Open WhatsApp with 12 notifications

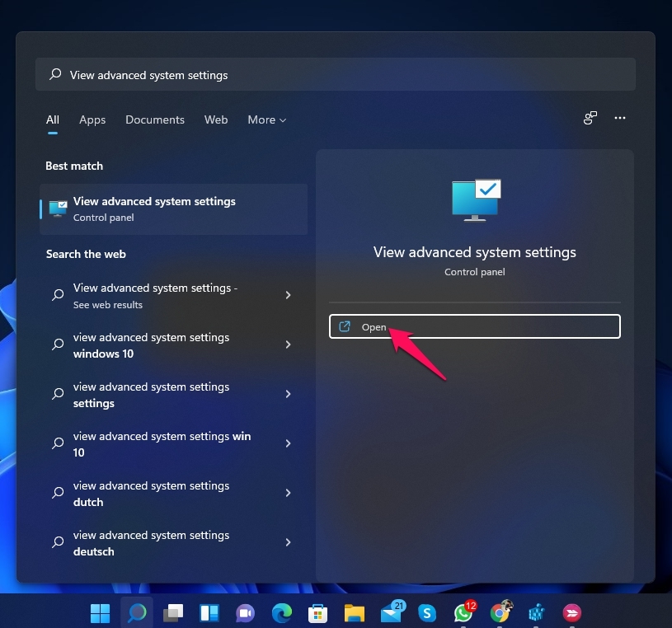[x=463, y=613]
